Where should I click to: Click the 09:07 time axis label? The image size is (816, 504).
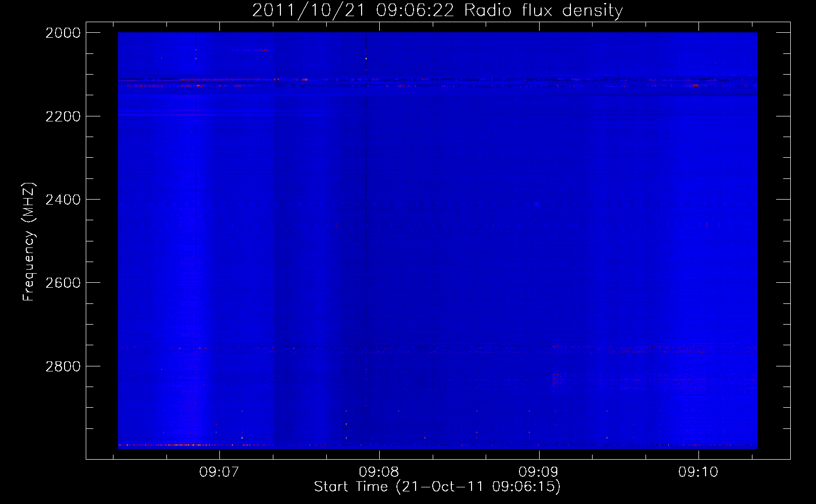tap(219, 472)
